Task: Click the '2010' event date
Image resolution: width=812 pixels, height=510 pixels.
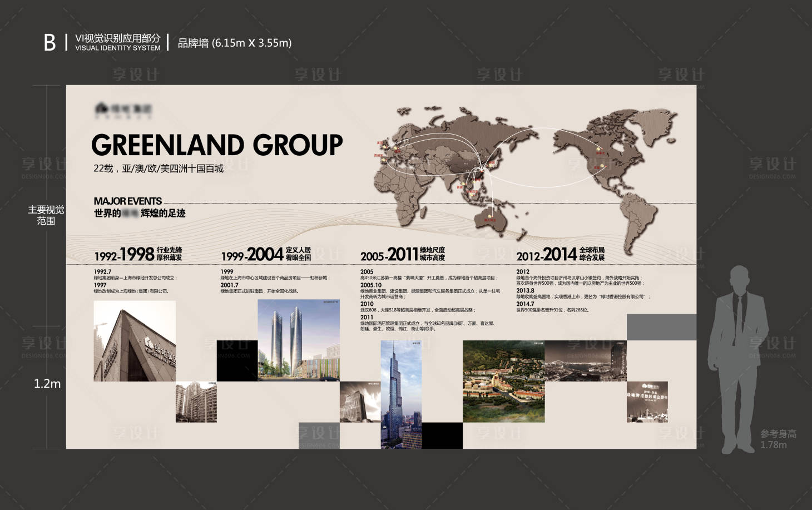Action: click(367, 304)
